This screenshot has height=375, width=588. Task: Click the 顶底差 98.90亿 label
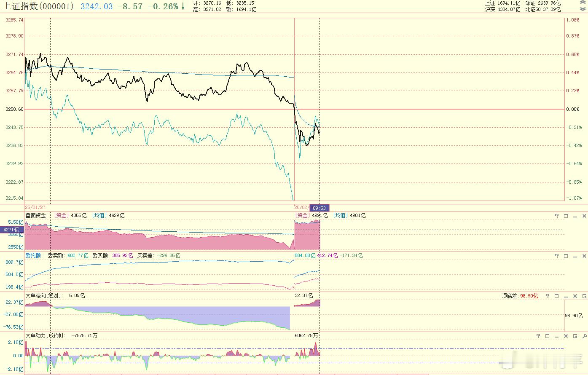tap(520, 296)
